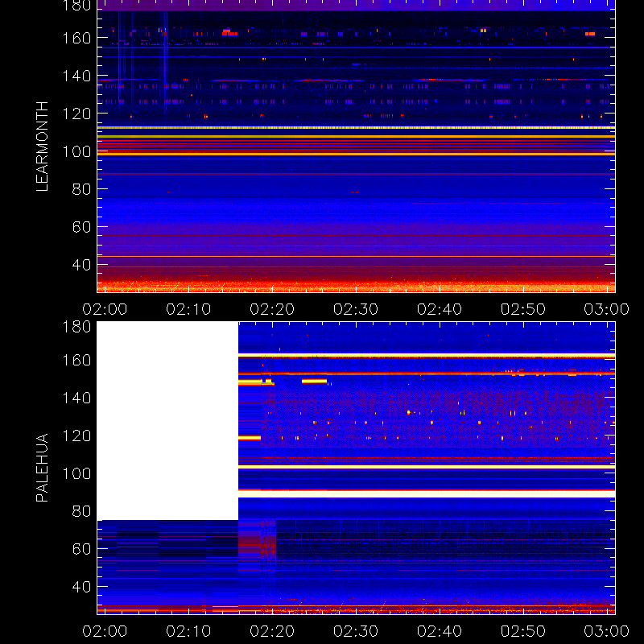Select the 80 tick label on LEARMONTH plot
Image resolution: width=644 pixels, height=644 pixels.
coord(81,189)
